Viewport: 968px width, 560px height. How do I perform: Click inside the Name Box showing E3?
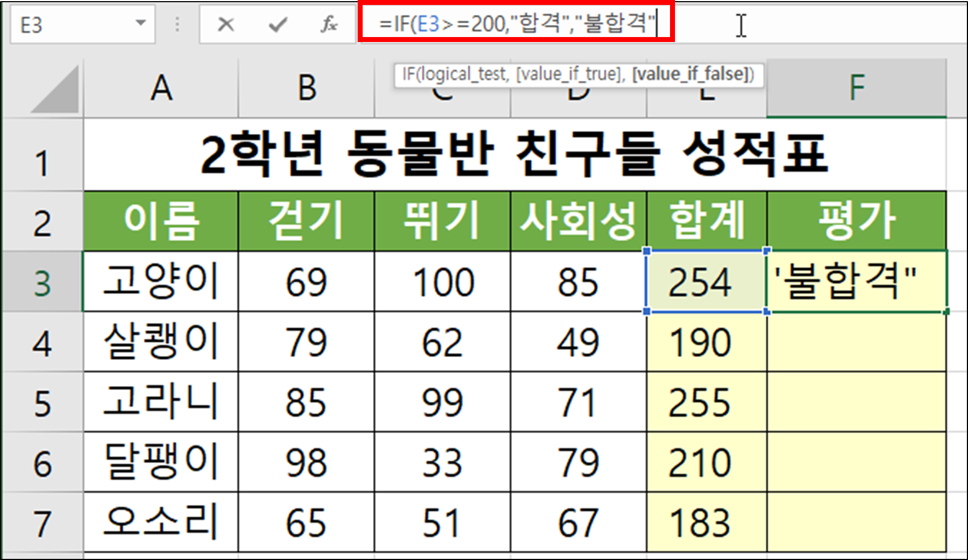pyautogui.click(x=66, y=24)
